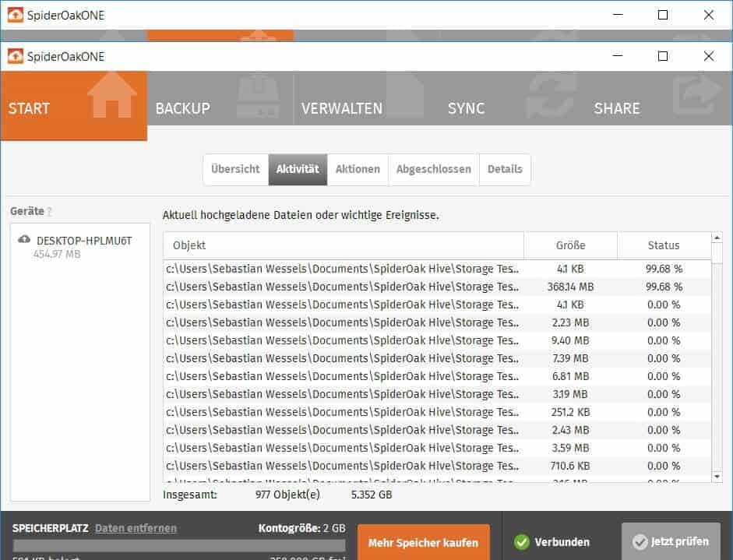733x560 pixels.
Task: Select the row sized 710.6 KB
Action: click(x=437, y=466)
